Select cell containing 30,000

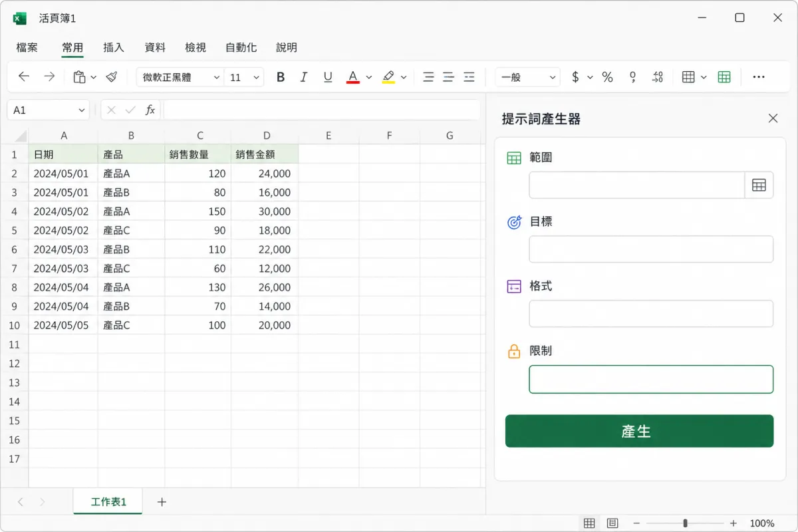pos(265,211)
